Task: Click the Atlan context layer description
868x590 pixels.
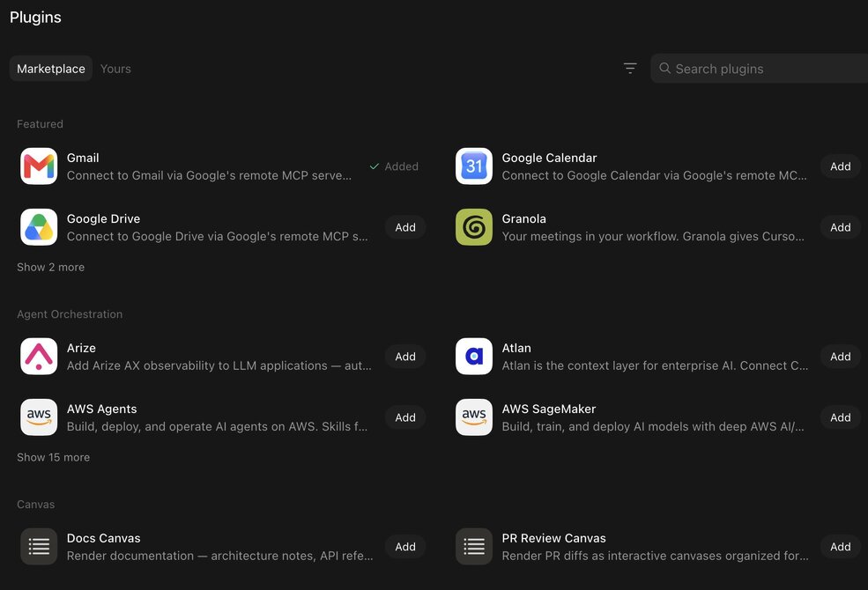Action: coord(655,365)
